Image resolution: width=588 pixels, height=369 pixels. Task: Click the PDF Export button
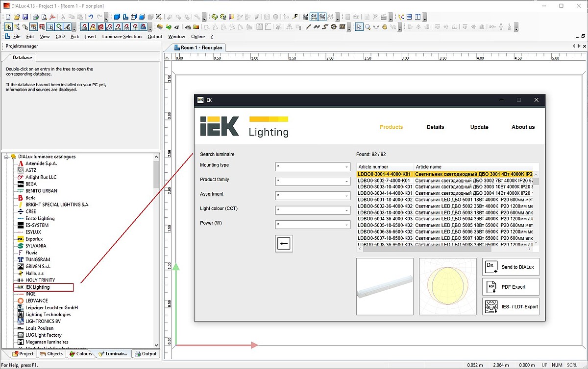point(511,287)
